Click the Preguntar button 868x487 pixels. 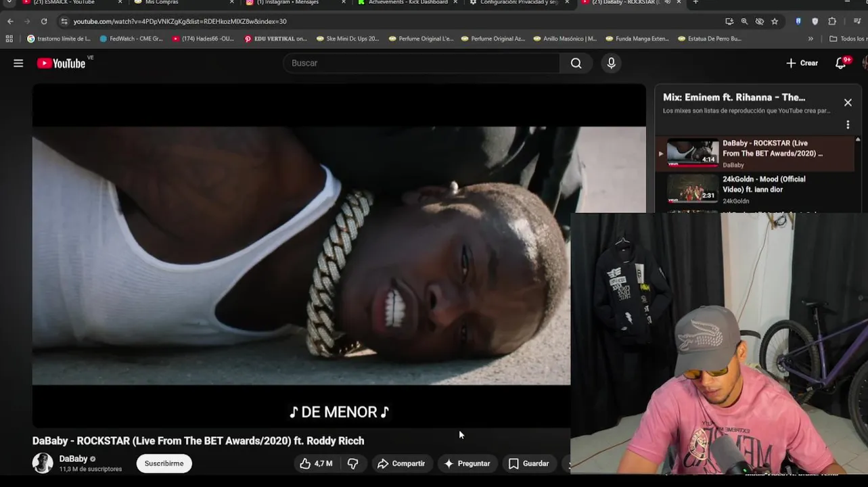pos(467,463)
